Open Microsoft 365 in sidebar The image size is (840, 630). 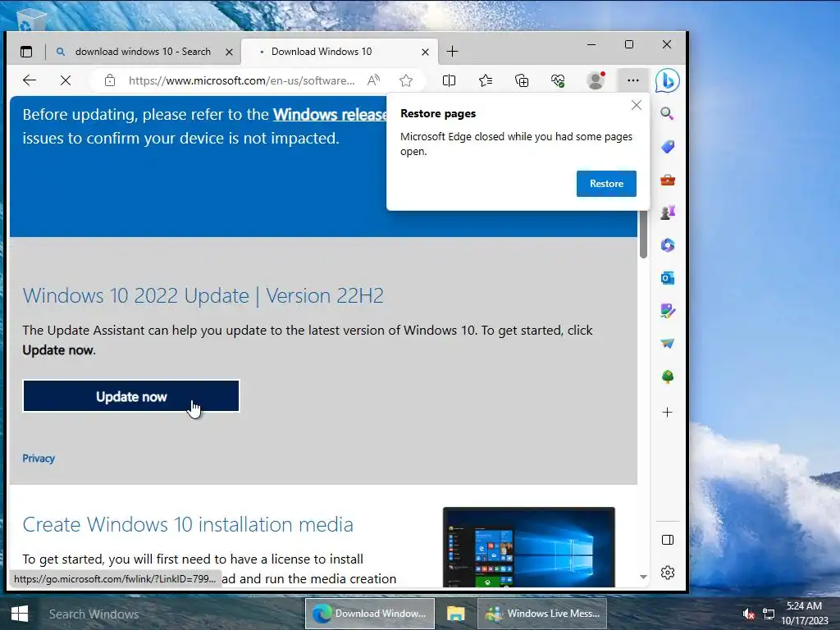click(668, 245)
